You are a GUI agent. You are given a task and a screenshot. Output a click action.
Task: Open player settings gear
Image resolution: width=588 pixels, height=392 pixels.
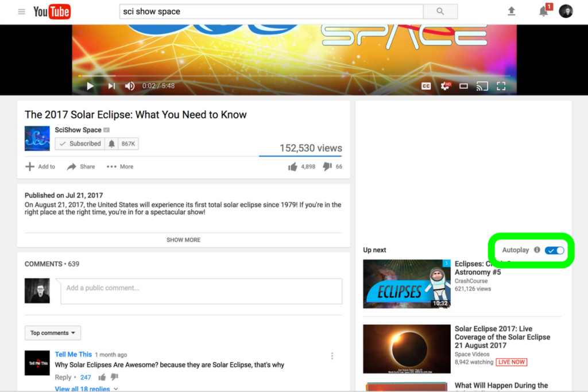coord(445,86)
